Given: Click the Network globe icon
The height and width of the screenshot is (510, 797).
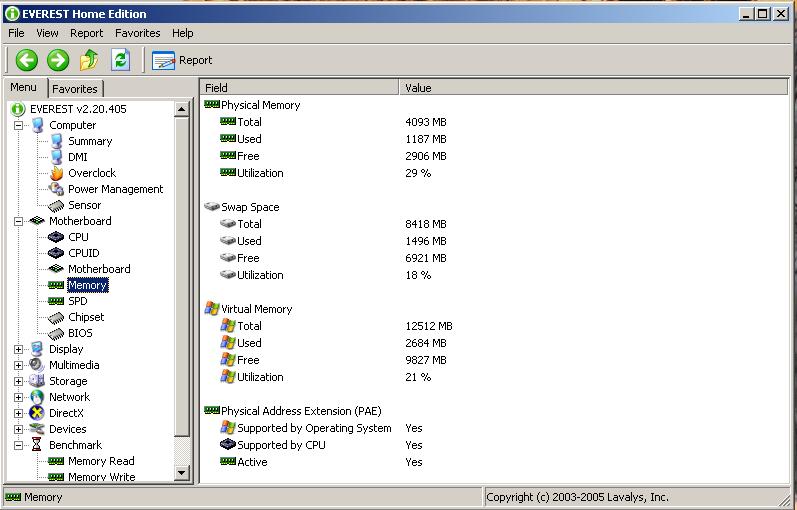Looking at the screenshot, I should click(x=37, y=397).
